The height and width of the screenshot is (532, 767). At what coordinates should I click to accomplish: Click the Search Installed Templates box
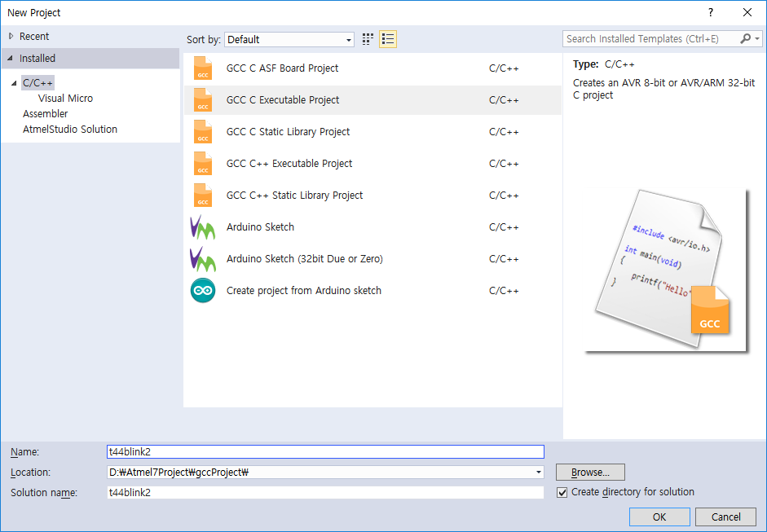tap(650, 38)
